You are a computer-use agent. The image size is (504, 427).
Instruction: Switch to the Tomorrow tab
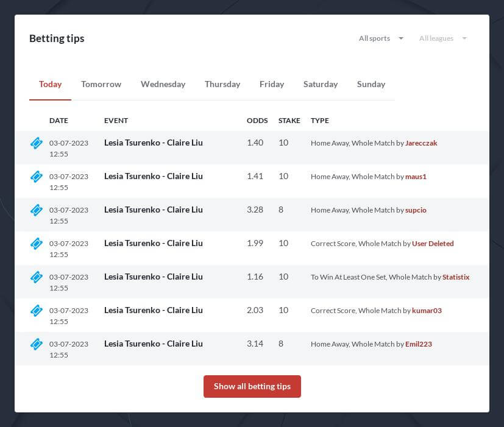(101, 84)
